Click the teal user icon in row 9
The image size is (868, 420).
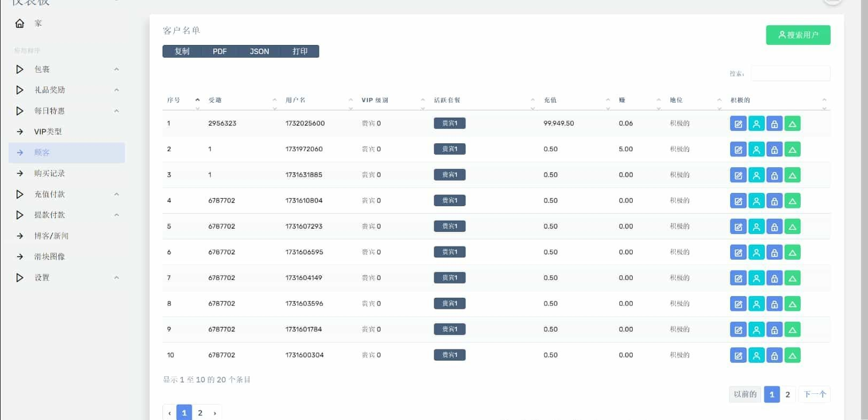(756, 330)
